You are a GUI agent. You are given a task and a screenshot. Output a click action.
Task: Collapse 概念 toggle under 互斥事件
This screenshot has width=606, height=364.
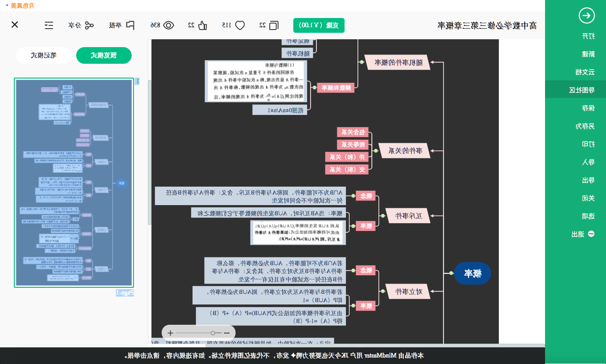pos(353,196)
